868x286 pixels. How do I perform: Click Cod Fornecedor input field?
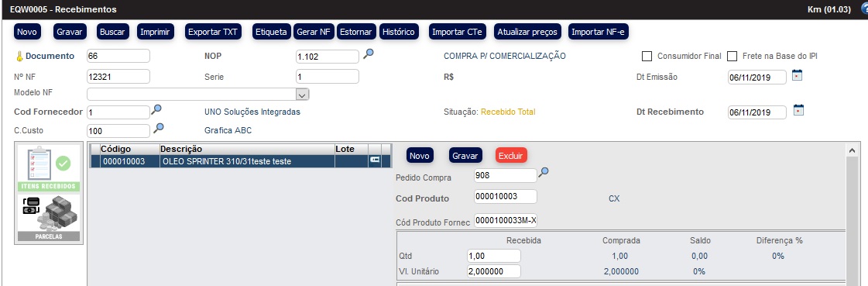click(118, 112)
